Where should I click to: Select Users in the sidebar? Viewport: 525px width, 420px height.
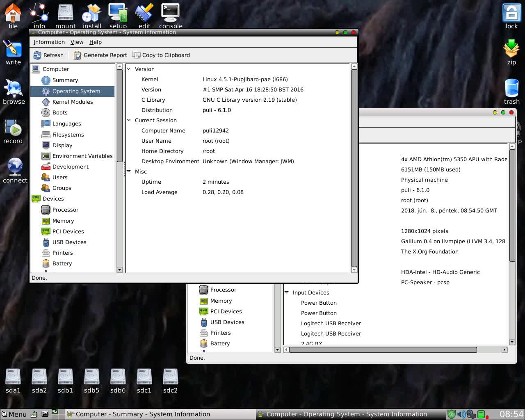click(60, 177)
